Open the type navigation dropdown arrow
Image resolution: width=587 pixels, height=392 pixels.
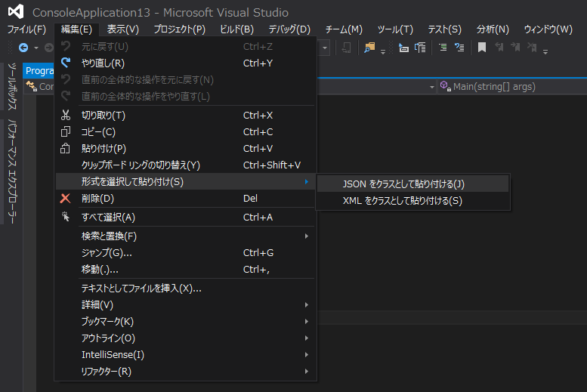click(x=431, y=87)
